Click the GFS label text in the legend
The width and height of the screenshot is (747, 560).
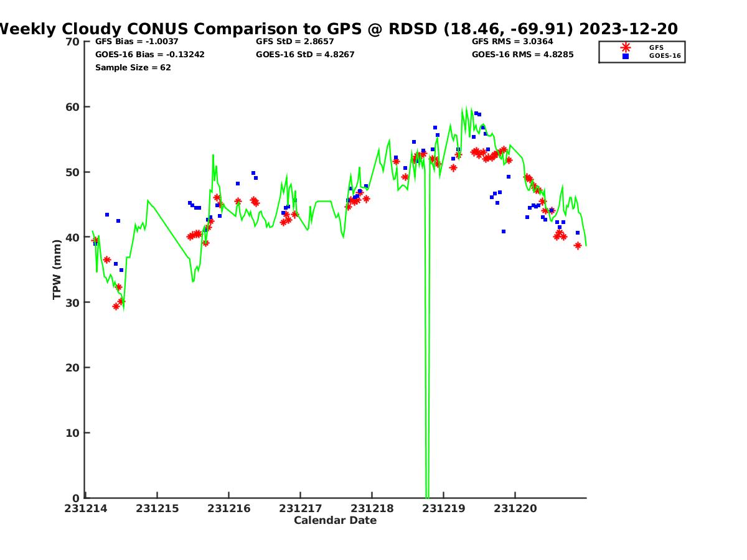656,47
